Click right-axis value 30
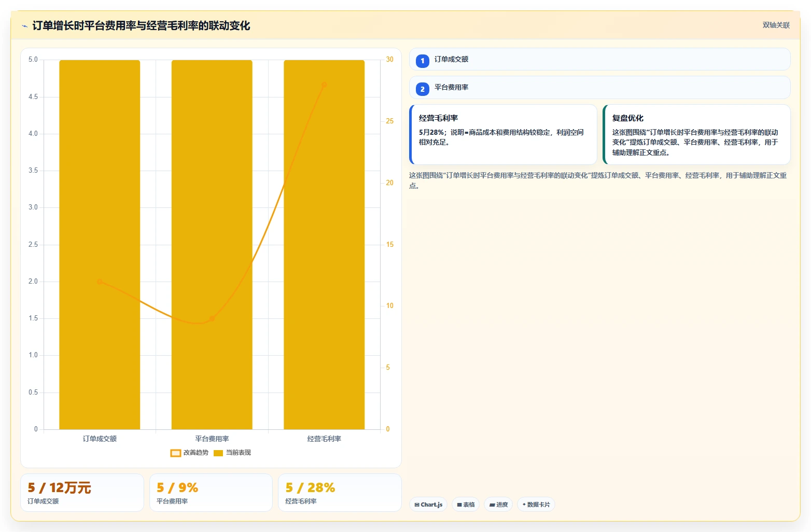Viewport: 811px width, 532px height. 389,60
